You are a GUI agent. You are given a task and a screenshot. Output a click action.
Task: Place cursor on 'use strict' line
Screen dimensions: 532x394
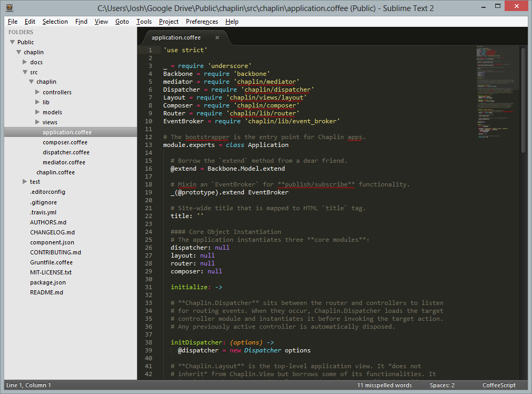click(185, 50)
